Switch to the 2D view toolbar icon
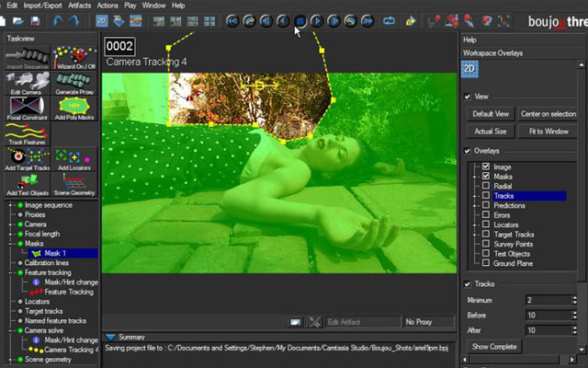Image resolution: width=588 pixels, height=368 pixels. point(102,20)
